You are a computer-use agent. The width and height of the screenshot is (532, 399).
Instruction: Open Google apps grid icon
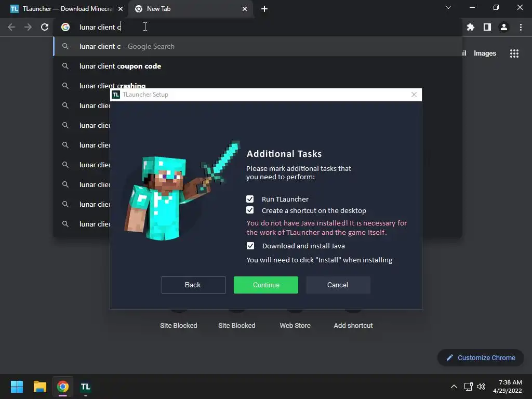tap(514, 54)
